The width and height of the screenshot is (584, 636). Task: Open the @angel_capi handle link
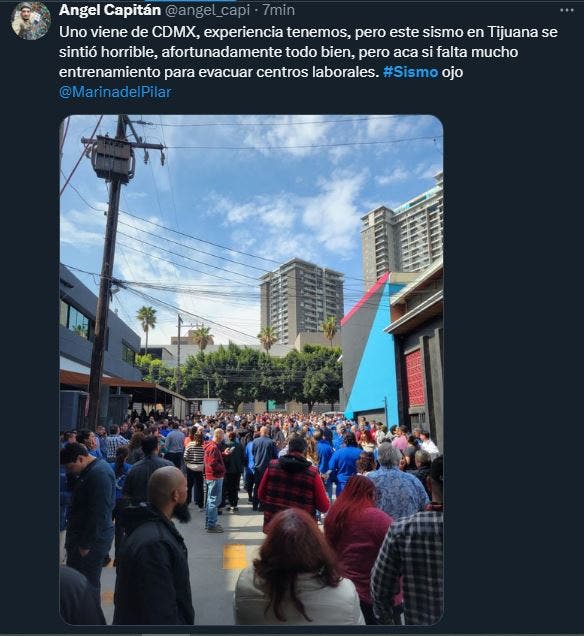[x=208, y=10]
